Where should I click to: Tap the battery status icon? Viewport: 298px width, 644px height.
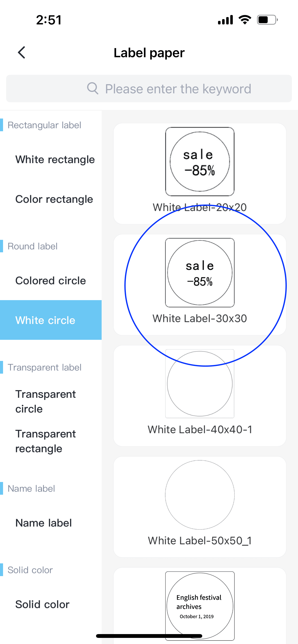coord(267,20)
